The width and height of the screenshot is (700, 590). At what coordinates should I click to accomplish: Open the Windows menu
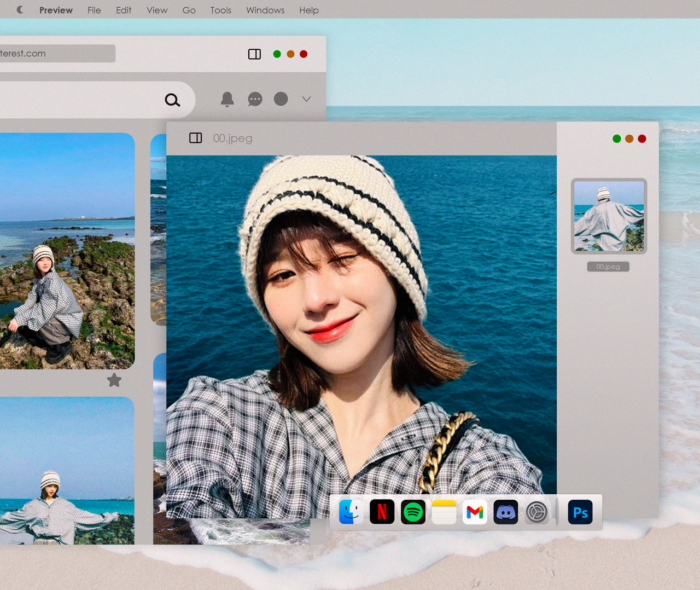pyautogui.click(x=265, y=10)
